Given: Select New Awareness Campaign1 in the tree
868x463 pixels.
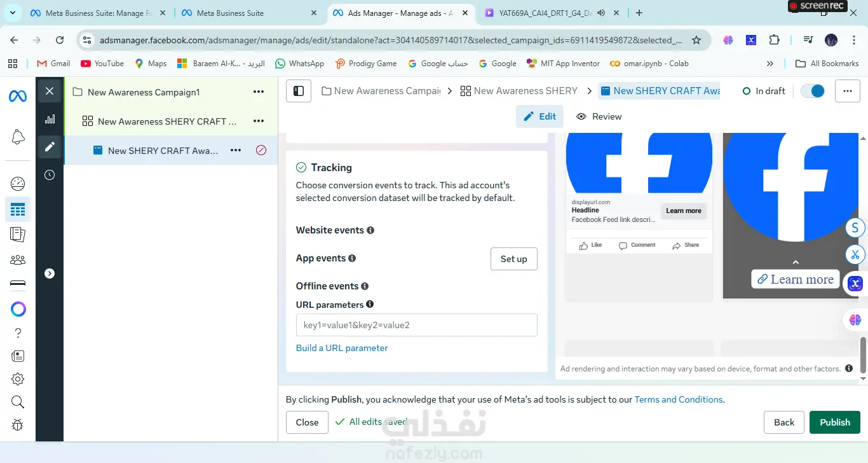Looking at the screenshot, I should [170, 92].
